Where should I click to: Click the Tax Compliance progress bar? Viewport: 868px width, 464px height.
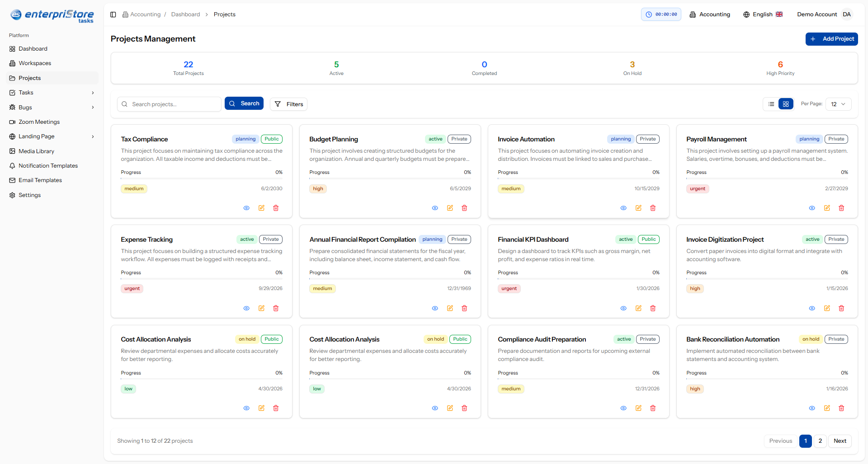(x=202, y=179)
